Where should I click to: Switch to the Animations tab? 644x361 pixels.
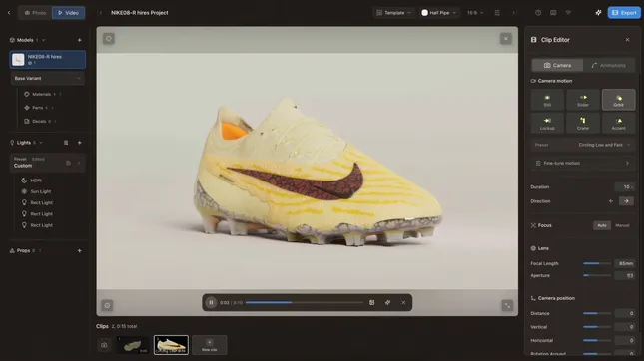[609, 65]
